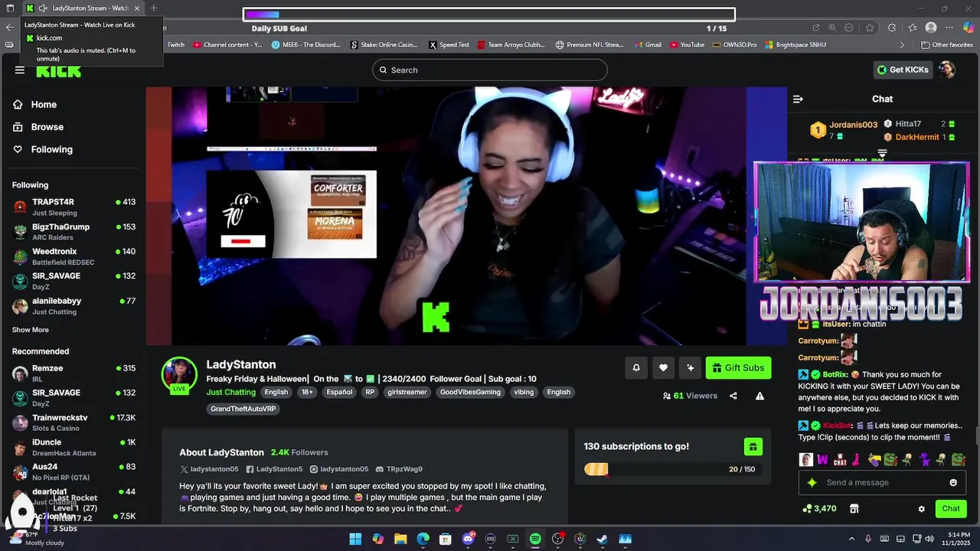Click the Send a message input
The image size is (980, 551).
click(x=880, y=483)
